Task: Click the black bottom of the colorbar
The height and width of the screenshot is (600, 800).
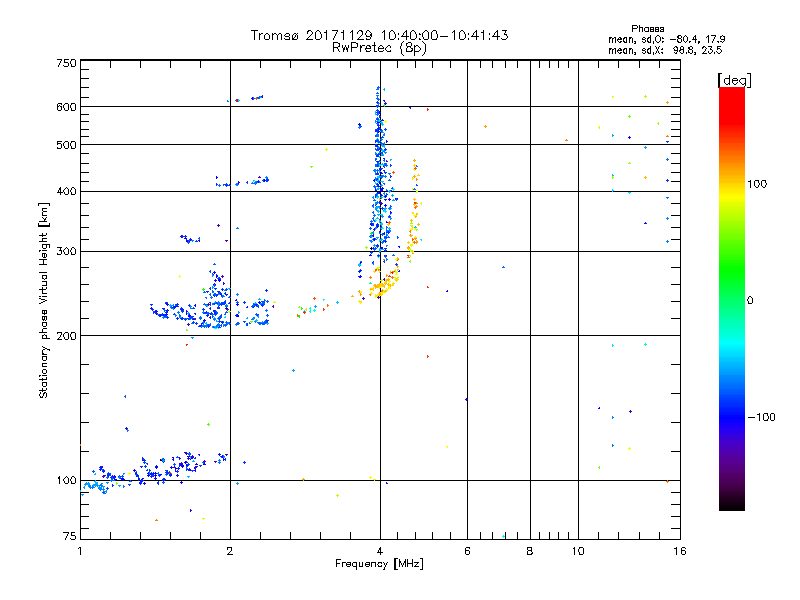Action: tap(732, 503)
